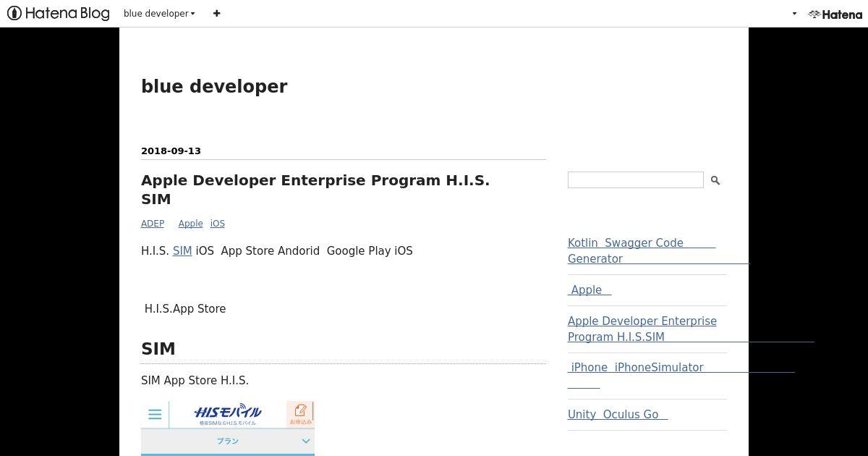Click the Hatena Blog logo

pos(59,13)
